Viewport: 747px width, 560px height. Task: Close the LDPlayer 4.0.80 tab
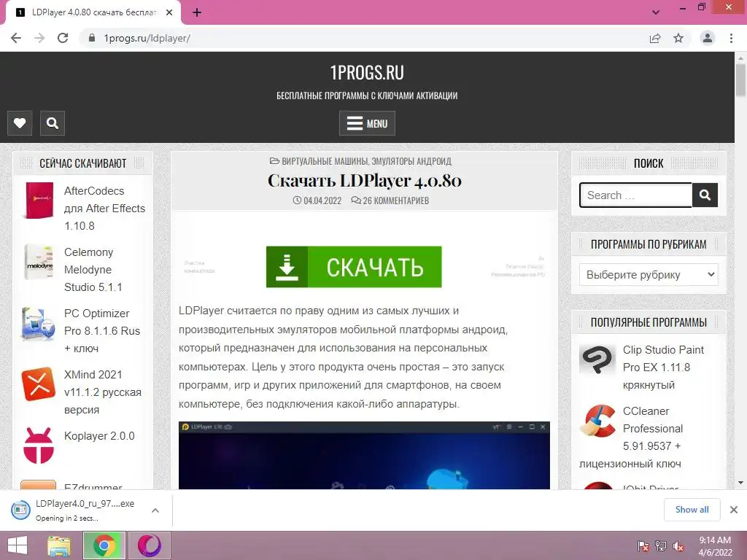[x=169, y=12]
